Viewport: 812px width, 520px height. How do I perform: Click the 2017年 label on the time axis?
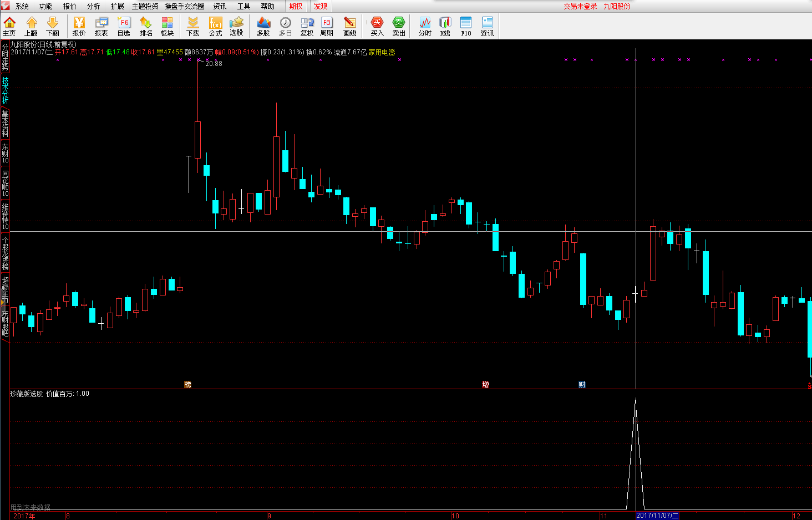(24, 516)
